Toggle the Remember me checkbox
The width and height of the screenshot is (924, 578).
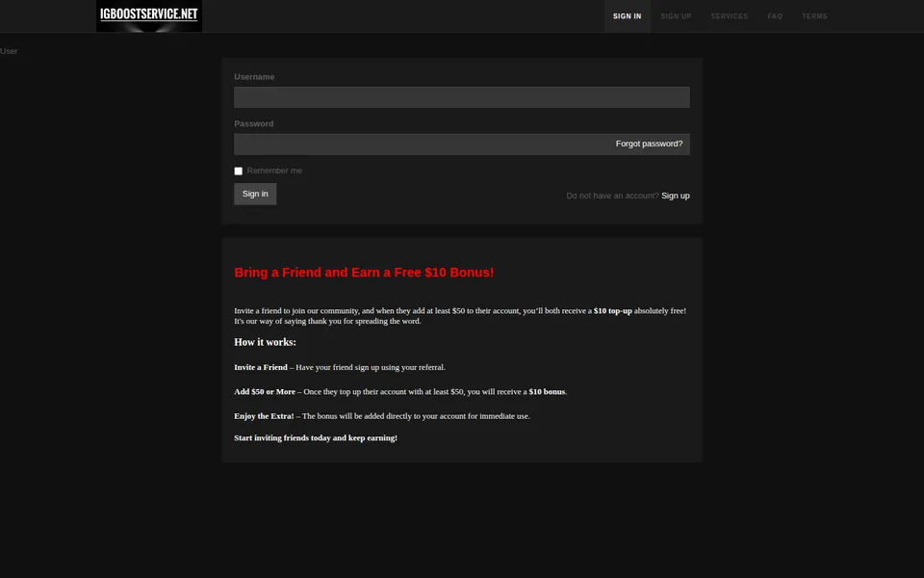point(238,171)
